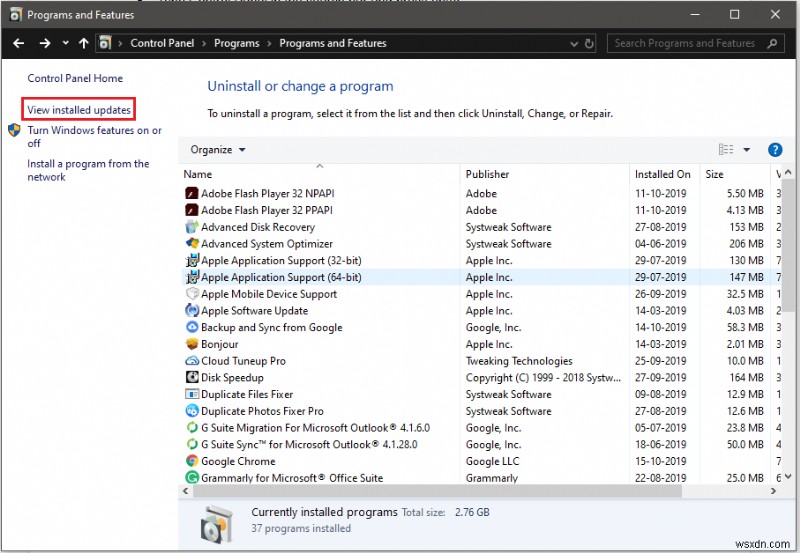Select Cloud Tuneup Pro icon
This screenshot has height=553, width=800.
click(192, 361)
